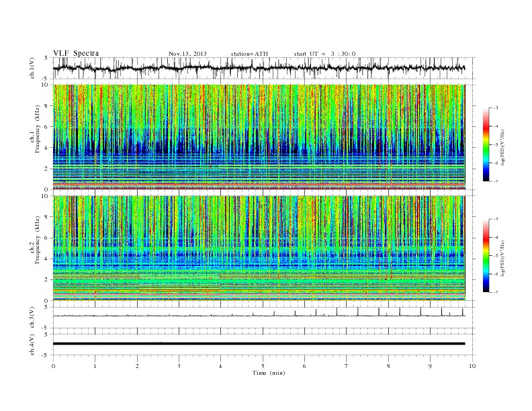Click the log(PSD) label beside ch.2 colorbar
532x411 pixels.
[x=502, y=258]
